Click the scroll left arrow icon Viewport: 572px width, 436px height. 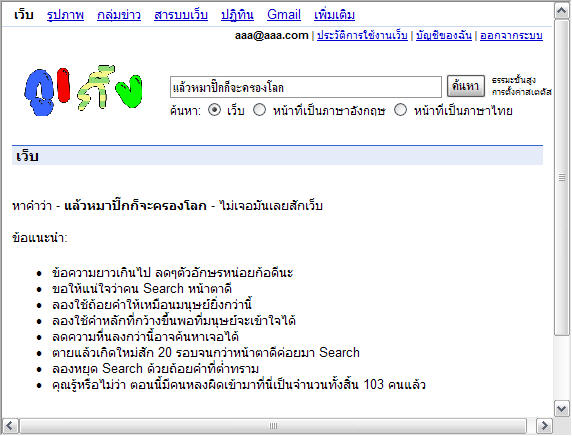[9, 426]
